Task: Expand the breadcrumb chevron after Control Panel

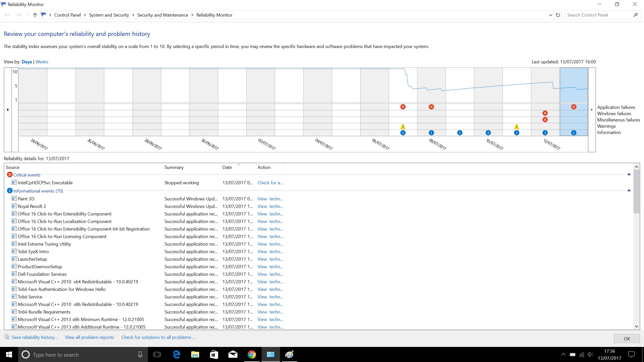Action: tap(85, 15)
